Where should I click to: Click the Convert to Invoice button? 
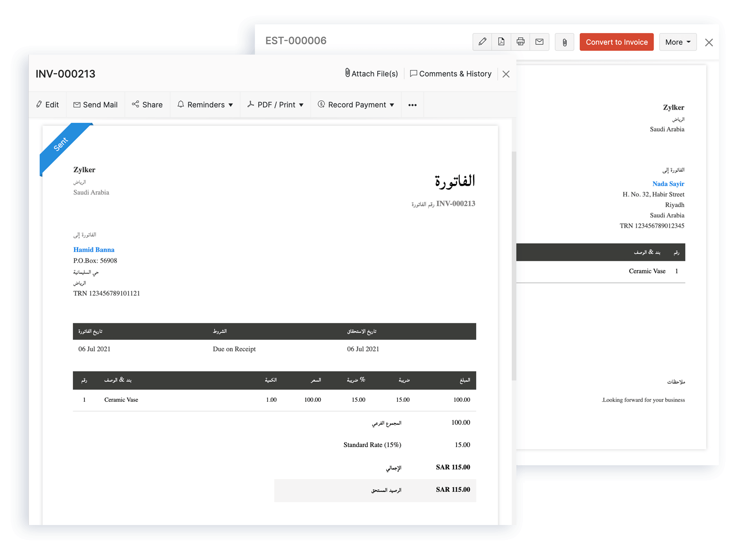click(616, 42)
